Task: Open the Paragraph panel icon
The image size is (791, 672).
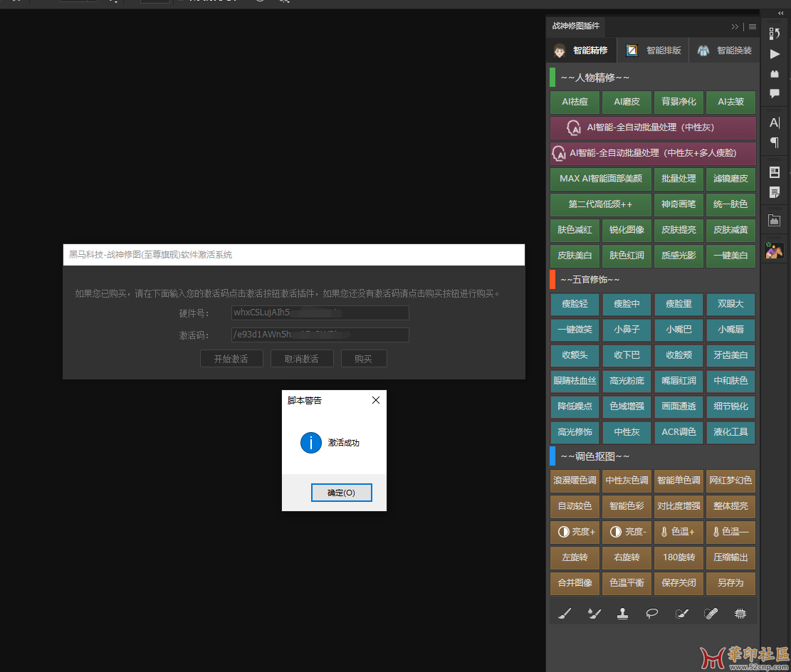Action: click(x=775, y=142)
